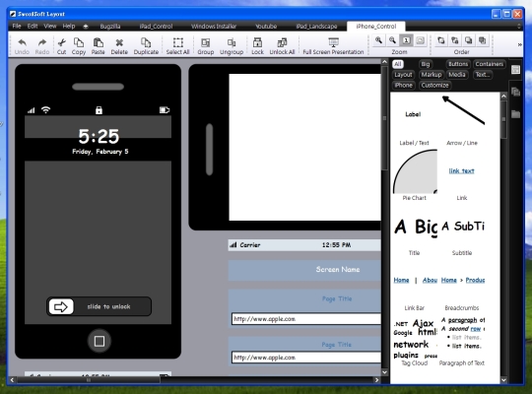The image size is (532, 394).
Task: Filter the library by iPhone
Action: 403,85
